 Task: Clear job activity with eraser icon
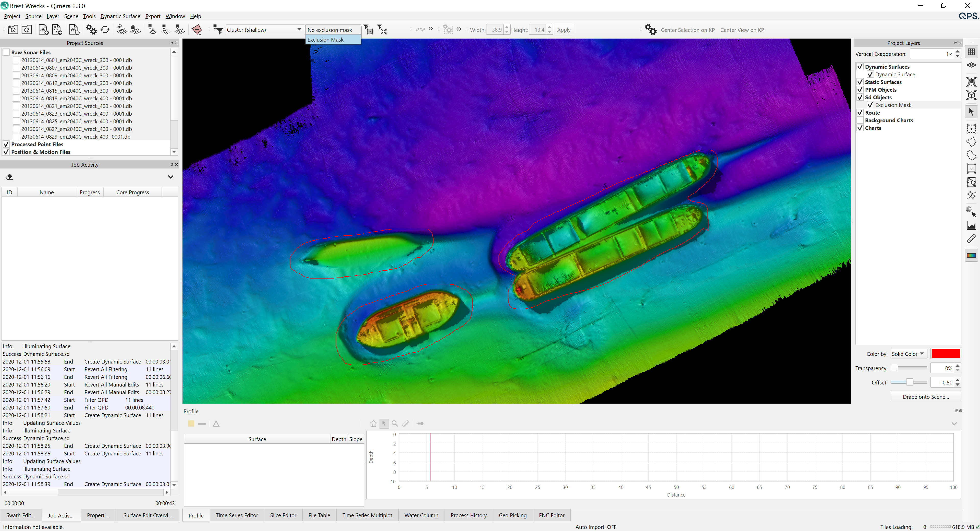tap(9, 177)
